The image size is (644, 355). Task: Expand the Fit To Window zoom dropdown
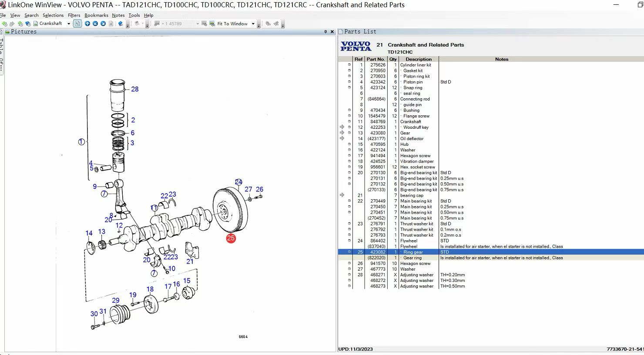pos(253,24)
